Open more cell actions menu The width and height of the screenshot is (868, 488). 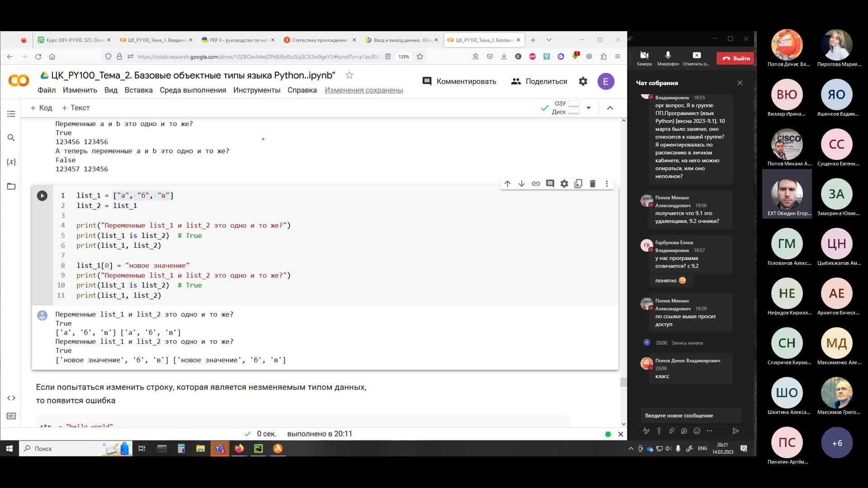click(607, 184)
